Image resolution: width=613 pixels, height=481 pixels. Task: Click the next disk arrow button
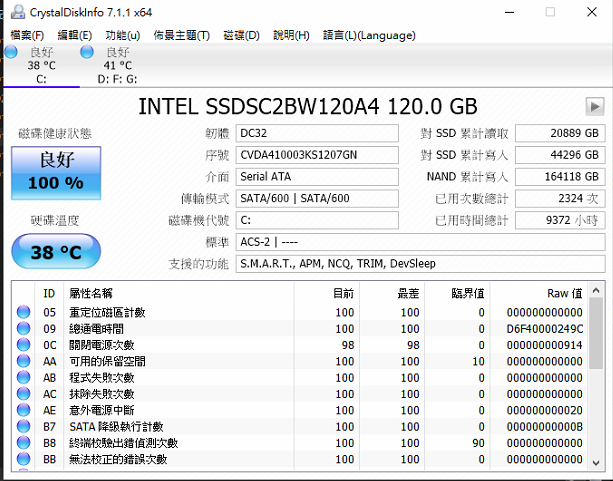pos(595,106)
